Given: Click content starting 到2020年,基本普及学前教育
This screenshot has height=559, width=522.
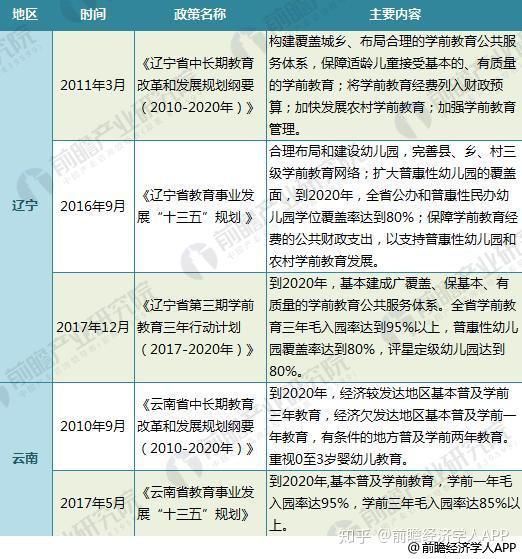Looking at the screenshot, I should (394, 503).
